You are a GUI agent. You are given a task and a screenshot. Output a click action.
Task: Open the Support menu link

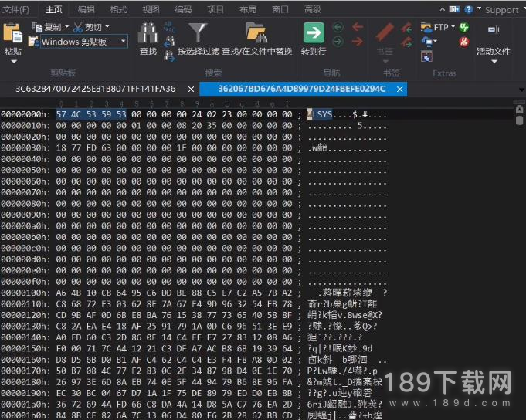click(501, 10)
